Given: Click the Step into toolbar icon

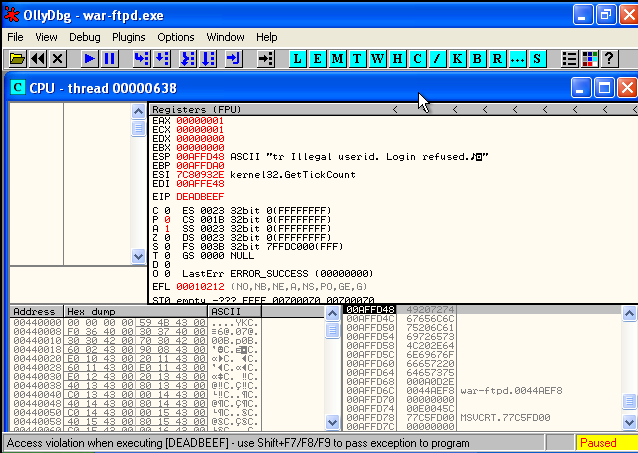Looking at the screenshot, I should point(142,59).
